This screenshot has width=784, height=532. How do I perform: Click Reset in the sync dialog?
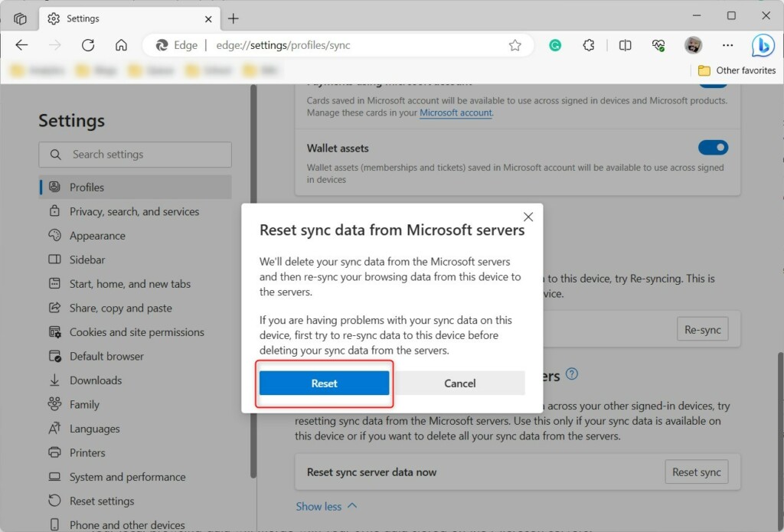coord(324,383)
